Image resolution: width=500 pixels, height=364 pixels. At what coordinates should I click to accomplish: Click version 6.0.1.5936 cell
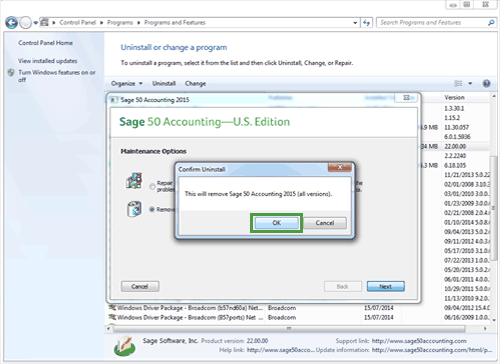[x=457, y=137]
